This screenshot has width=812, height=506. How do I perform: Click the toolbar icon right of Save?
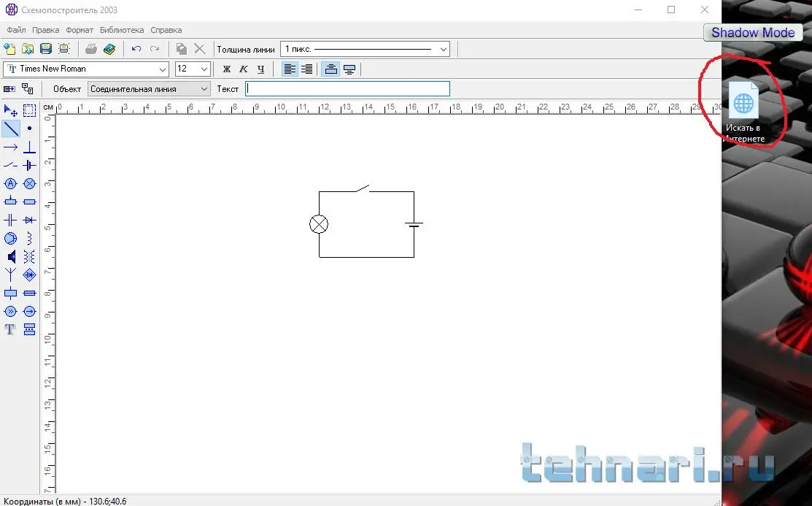63,49
